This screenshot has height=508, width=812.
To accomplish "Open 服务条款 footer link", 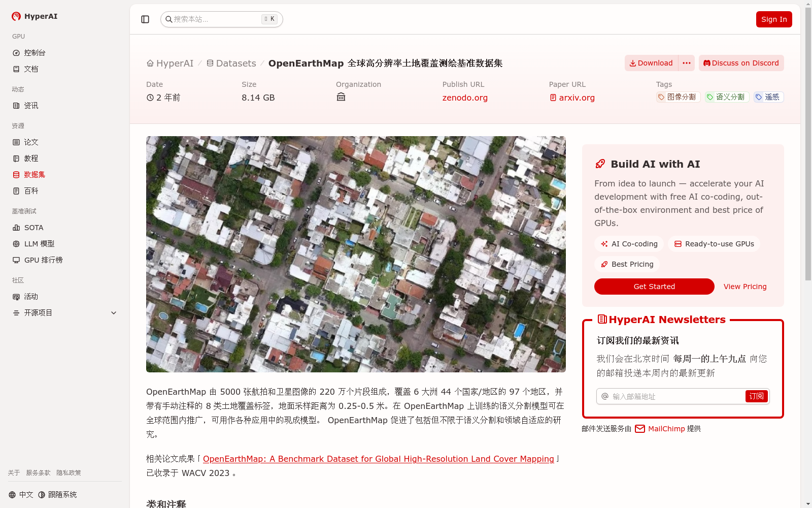I will pos(38,473).
